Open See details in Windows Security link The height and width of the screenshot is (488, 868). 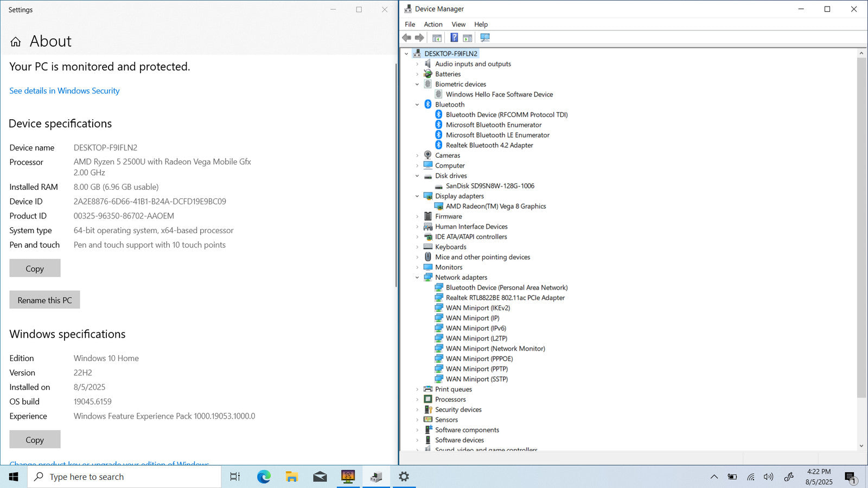[64, 91]
